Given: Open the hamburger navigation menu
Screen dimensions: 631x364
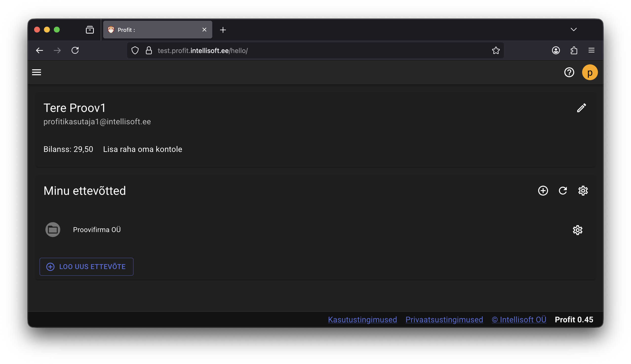Looking at the screenshot, I should click(37, 72).
